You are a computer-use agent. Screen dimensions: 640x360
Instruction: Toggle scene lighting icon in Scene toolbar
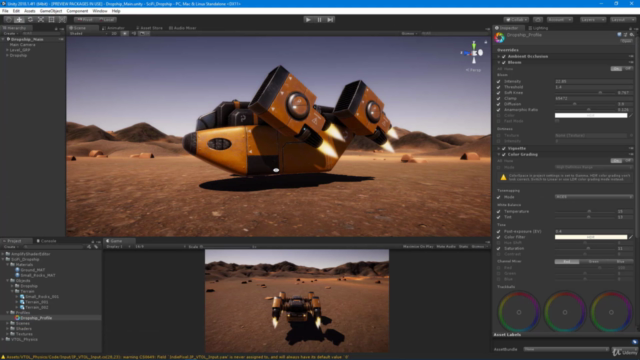pos(124,33)
